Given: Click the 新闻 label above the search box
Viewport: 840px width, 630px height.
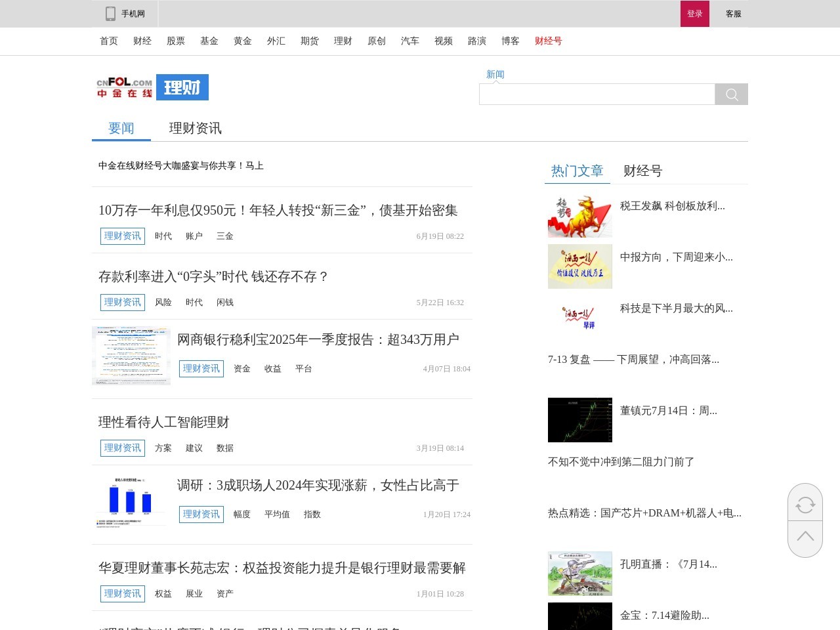Looking at the screenshot, I should [x=495, y=74].
